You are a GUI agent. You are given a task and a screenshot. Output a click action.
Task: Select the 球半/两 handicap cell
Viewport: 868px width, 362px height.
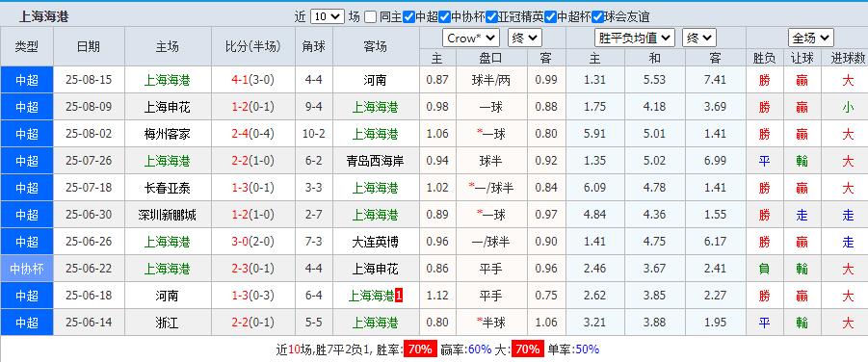click(x=491, y=80)
